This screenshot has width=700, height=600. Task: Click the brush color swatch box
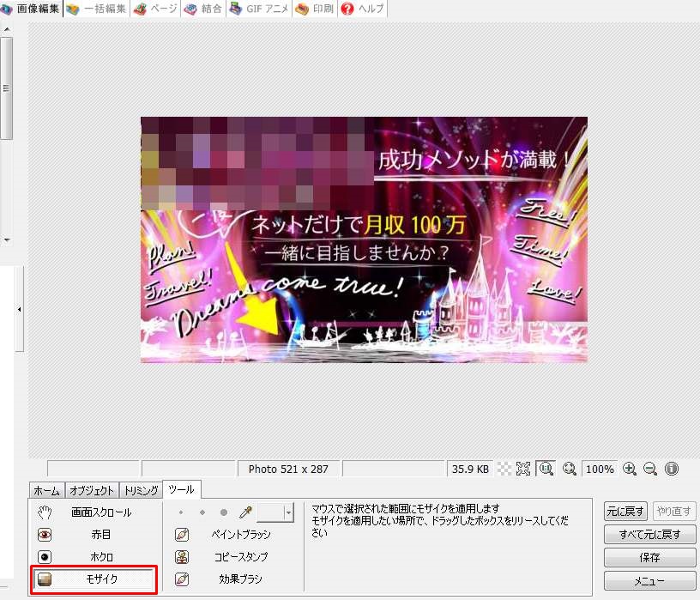[270, 512]
